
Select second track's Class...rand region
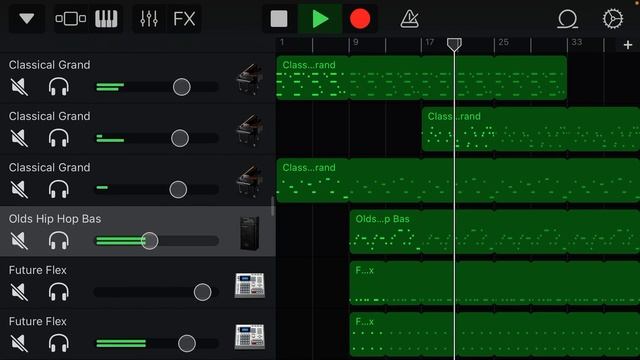coord(531,129)
